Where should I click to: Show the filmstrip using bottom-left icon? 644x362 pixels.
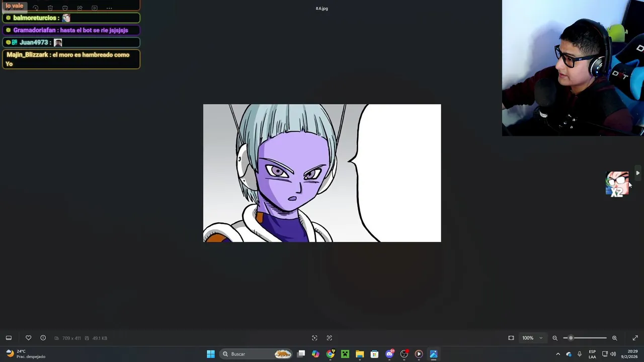click(x=9, y=338)
